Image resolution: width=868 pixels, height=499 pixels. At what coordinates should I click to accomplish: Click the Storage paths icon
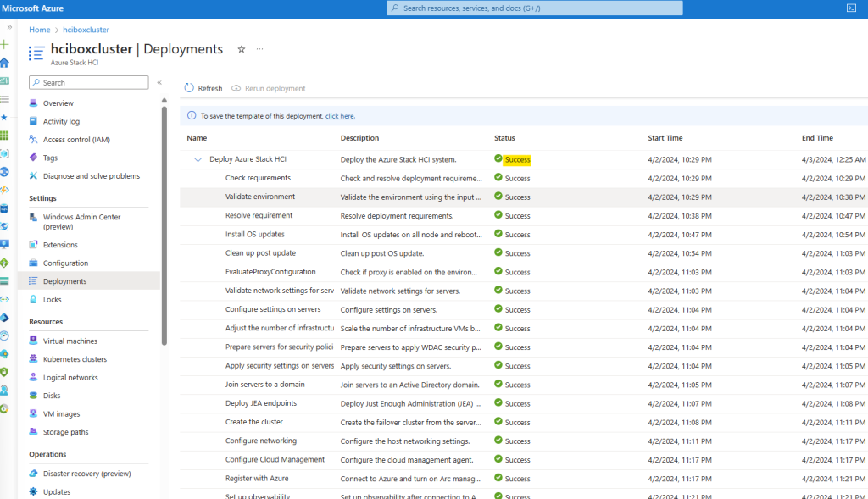tap(33, 432)
